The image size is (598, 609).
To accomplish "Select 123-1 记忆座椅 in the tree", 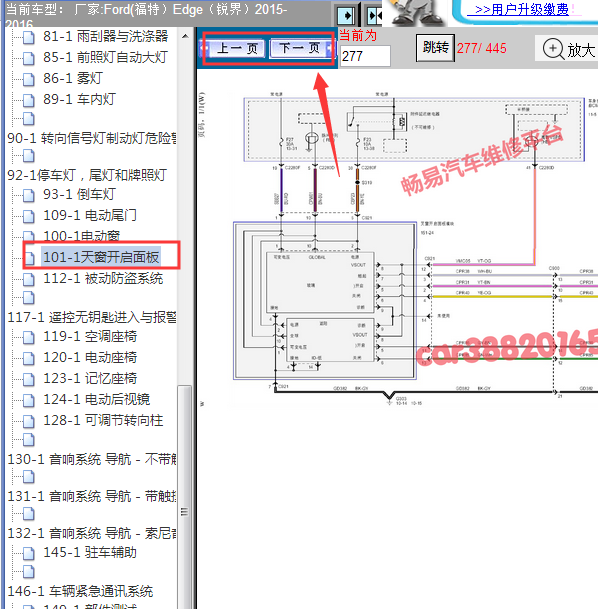I will [90, 378].
